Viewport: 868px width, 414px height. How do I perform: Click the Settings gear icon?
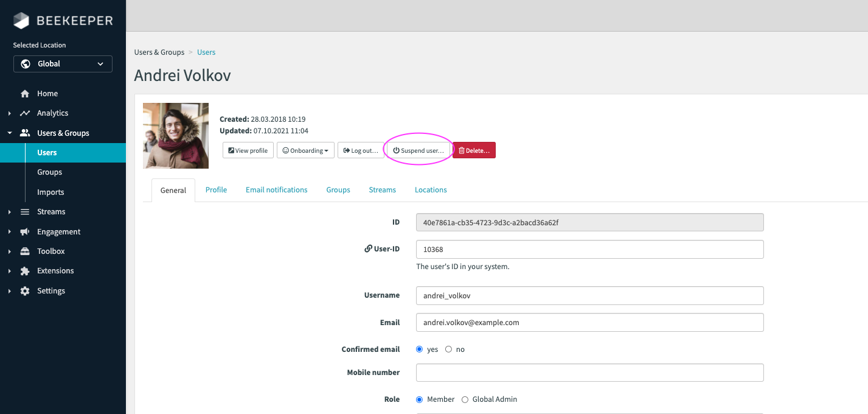pos(25,291)
